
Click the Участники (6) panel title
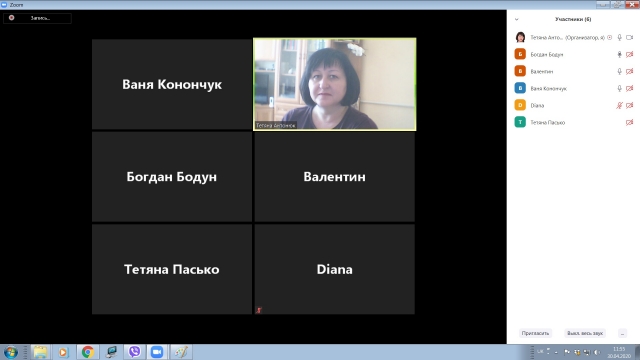(x=573, y=19)
